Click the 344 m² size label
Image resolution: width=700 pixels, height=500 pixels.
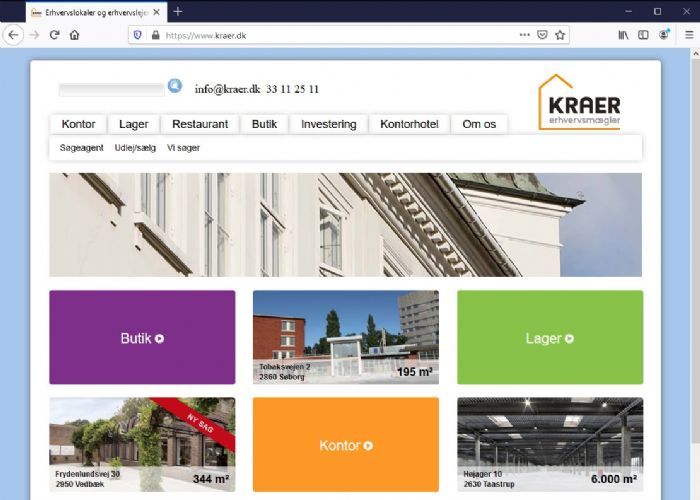click(211, 479)
